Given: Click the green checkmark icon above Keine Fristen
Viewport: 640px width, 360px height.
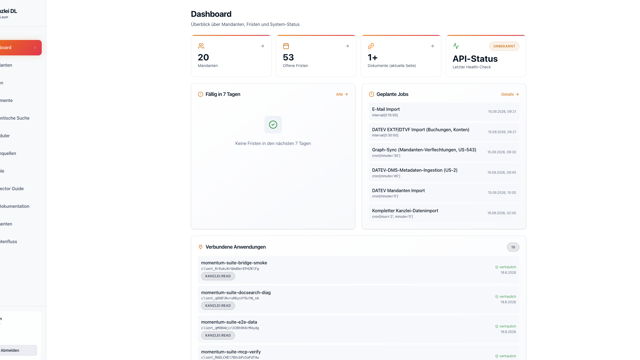Looking at the screenshot, I should [x=273, y=124].
